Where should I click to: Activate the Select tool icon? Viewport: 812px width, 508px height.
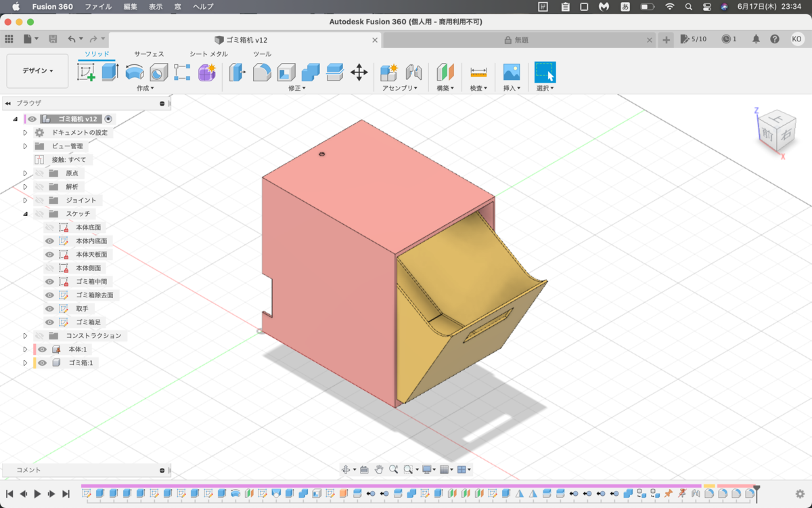point(545,72)
